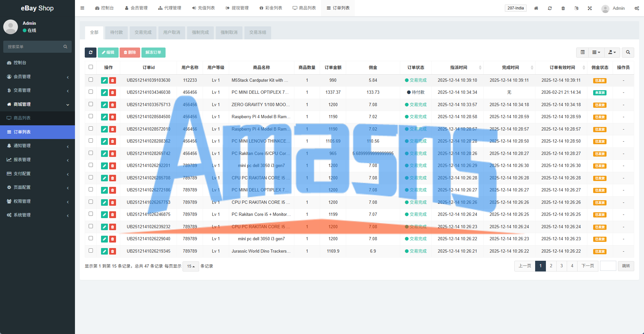Check the box for order UB2512141039103630
This screenshot has height=334, width=644.
click(91, 80)
